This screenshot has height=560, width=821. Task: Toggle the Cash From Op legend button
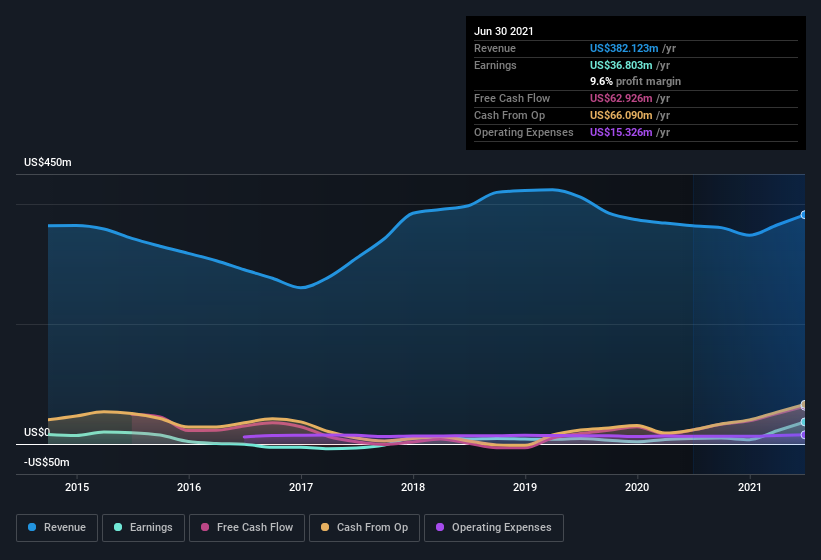tap(364, 528)
